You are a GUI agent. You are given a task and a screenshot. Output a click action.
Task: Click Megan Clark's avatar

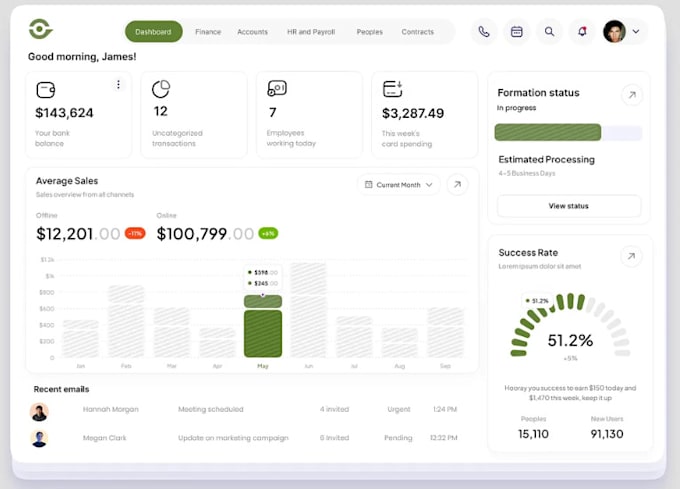pyautogui.click(x=39, y=438)
